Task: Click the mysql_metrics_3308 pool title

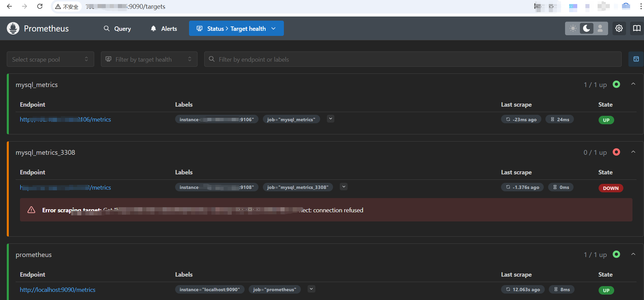Action: pyautogui.click(x=45, y=152)
